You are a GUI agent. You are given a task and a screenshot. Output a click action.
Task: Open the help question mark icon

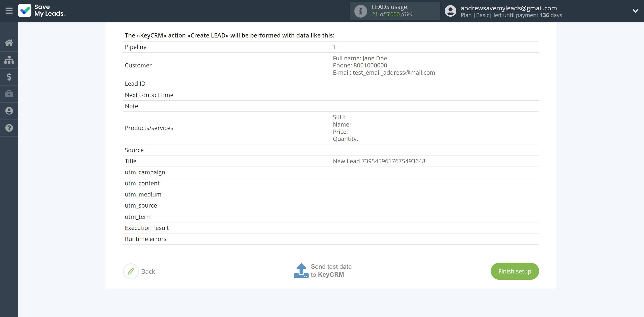pos(9,128)
